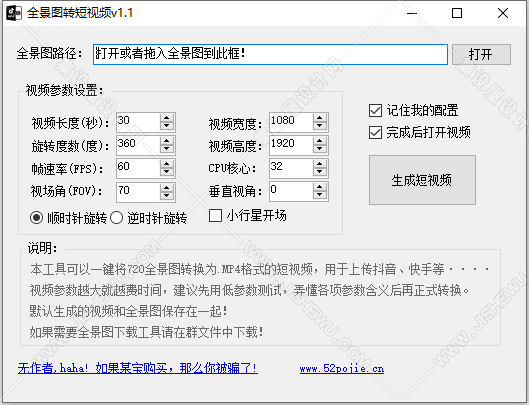Raise 垂直视角 value with up arrow
The height and width of the screenshot is (405, 529).
click(x=320, y=187)
